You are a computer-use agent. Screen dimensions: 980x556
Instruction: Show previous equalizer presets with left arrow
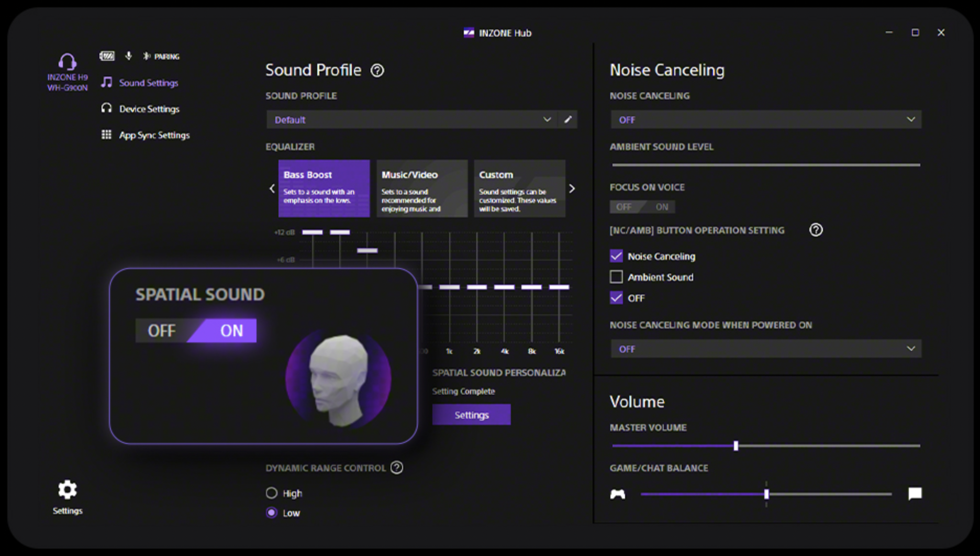pos(272,188)
